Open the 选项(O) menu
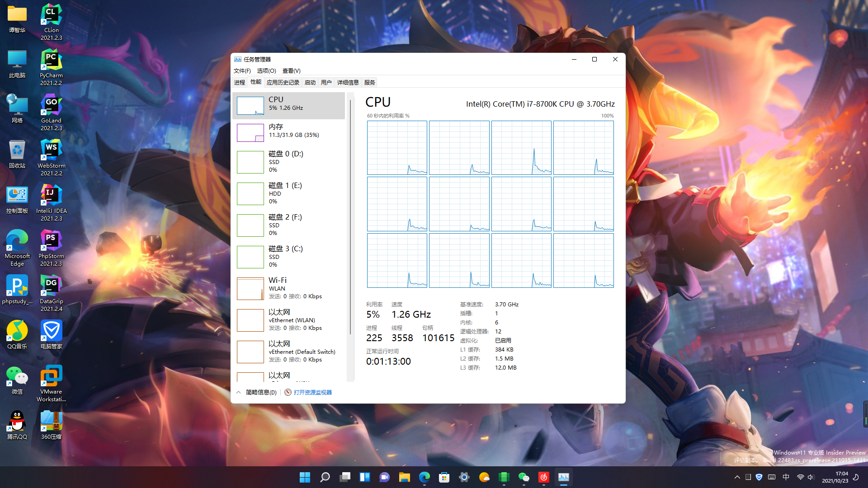This screenshot has width=868, height=488. pyautogui.click(x=266, y=71)
